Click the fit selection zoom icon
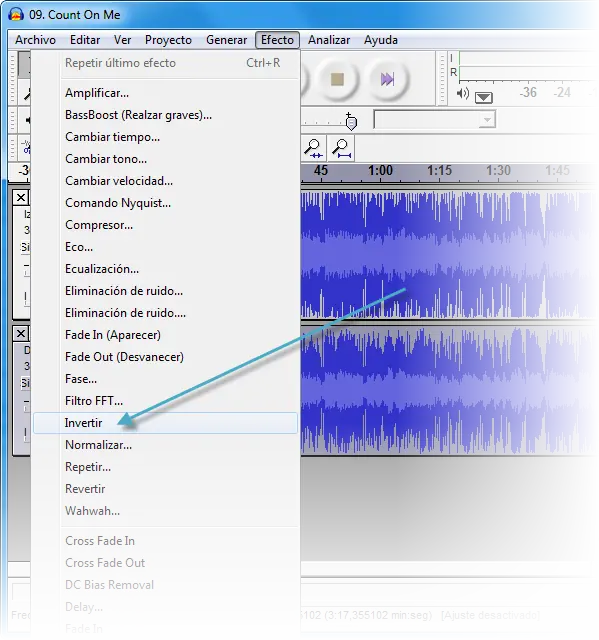Viewport: 599px width, 640px height. click(x=313, y=149)
